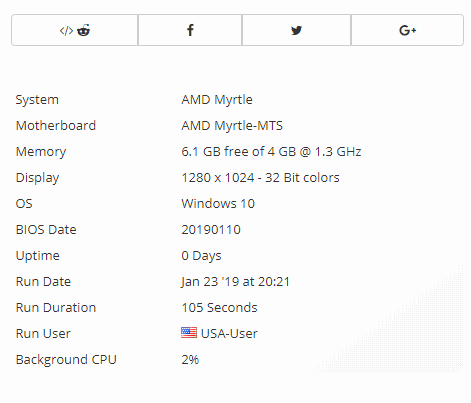Screen dimensions: 471x403
Task: Click the Windows 10 OS value
Action: [218, 204]
